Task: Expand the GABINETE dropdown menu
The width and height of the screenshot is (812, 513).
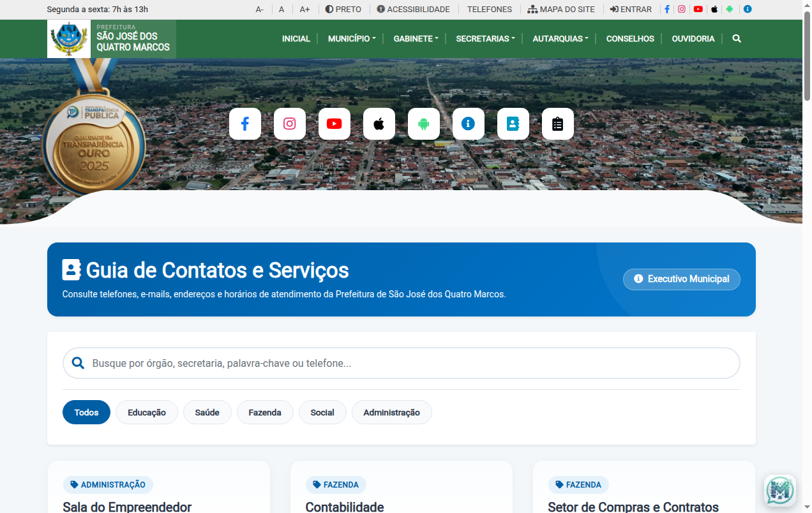Action: tap(416, 39)
